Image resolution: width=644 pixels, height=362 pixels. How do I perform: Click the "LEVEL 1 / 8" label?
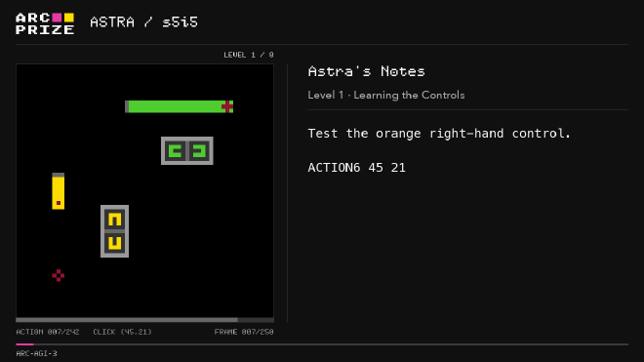pyautogui.click(x=249, y=55)
